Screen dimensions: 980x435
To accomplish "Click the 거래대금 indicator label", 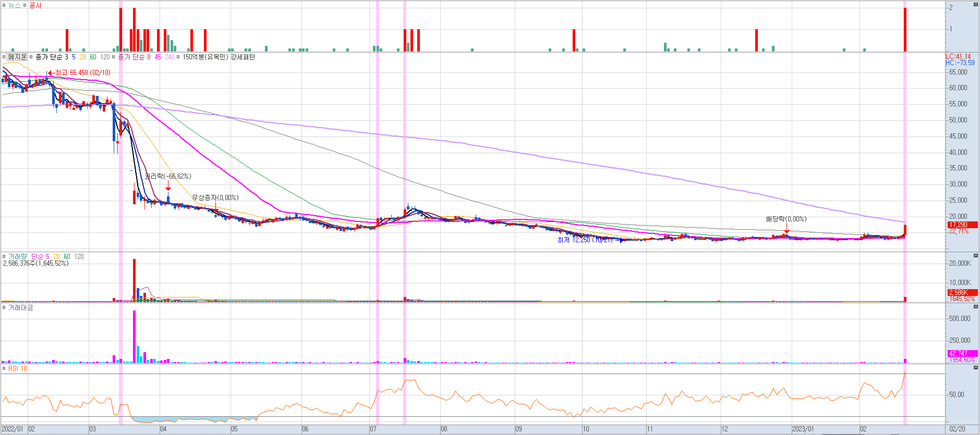I will tap(21, 307).
